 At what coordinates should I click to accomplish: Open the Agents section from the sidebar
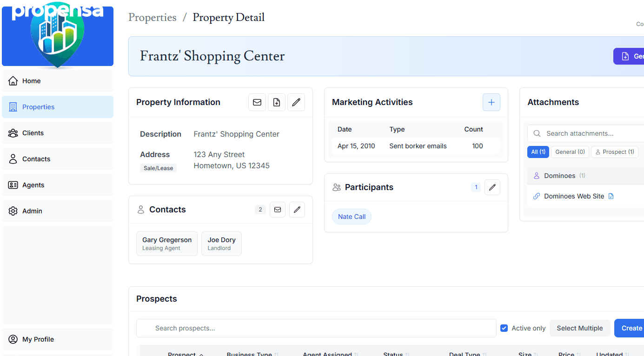click(x=33, y=185)
